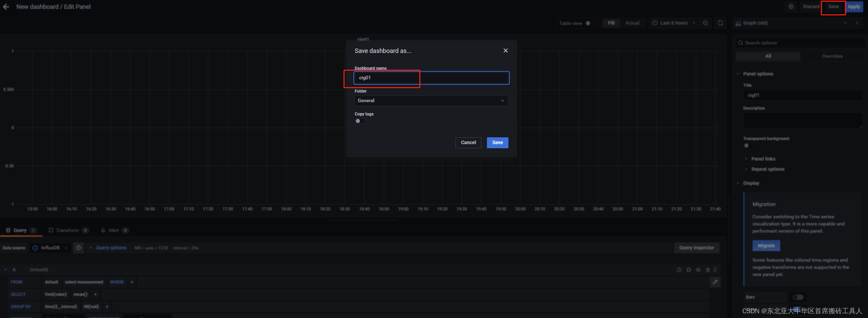Select the All options tab

[768, 56]
